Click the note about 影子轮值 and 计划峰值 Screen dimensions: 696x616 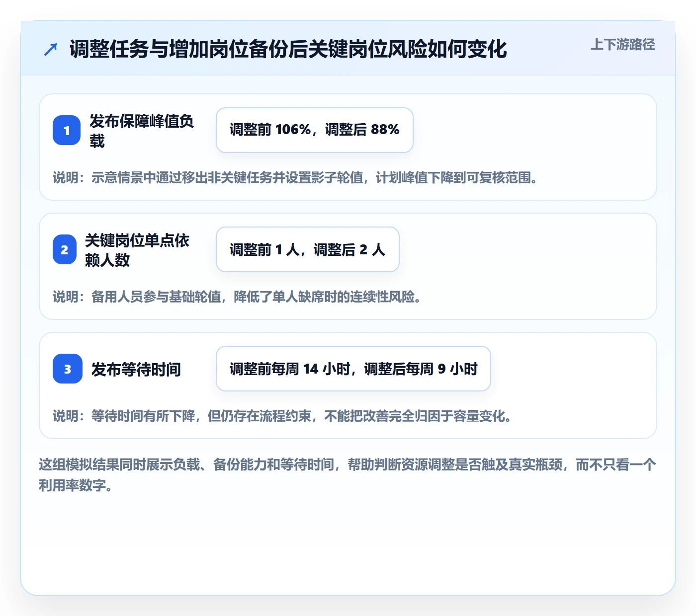coord(295,178)
